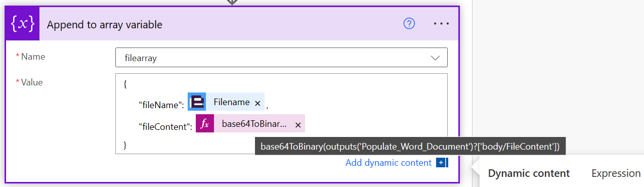
Task: Click Add dynamic content link
Action: pyautogui.click(x=388, y=163)
